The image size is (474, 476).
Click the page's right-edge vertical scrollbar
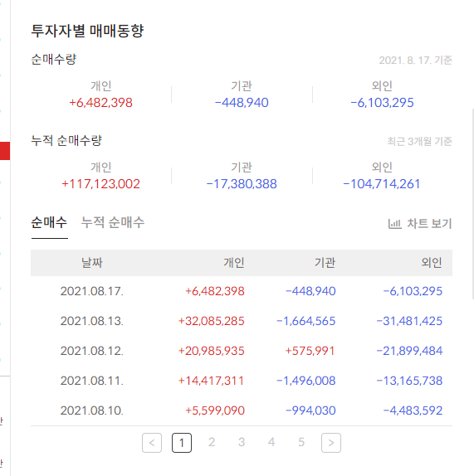pyautogui.click(x=473, y=204)
